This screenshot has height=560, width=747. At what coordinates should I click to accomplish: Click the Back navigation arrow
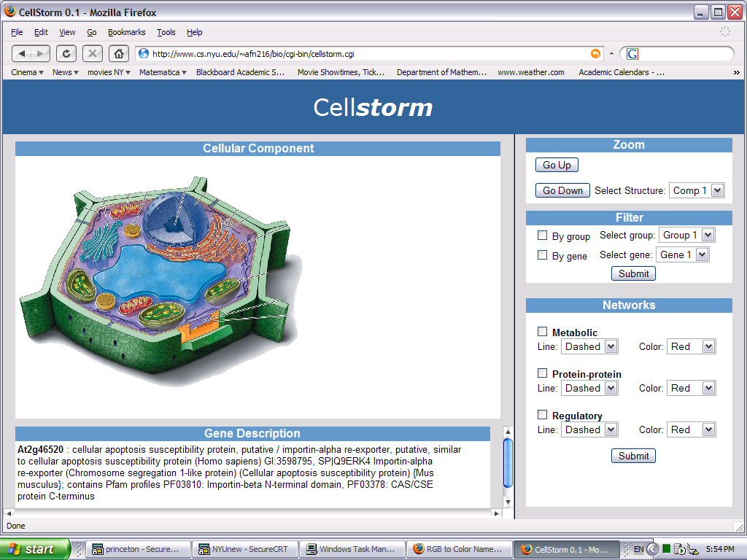23,53
